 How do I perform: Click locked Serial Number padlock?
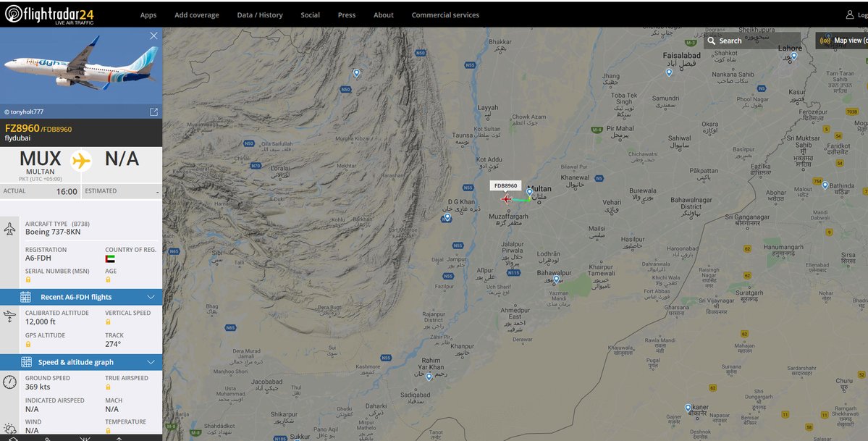coord(28,280)
